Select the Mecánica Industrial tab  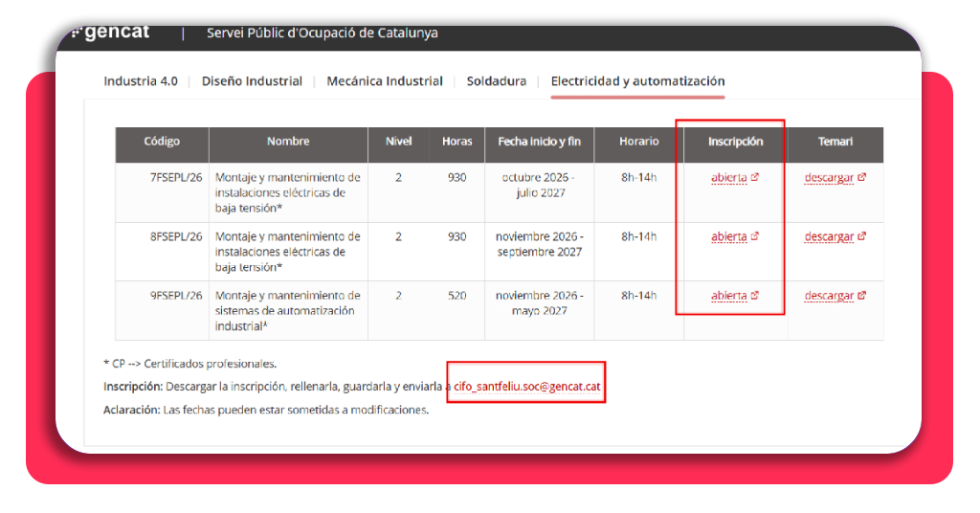point(385,81)
